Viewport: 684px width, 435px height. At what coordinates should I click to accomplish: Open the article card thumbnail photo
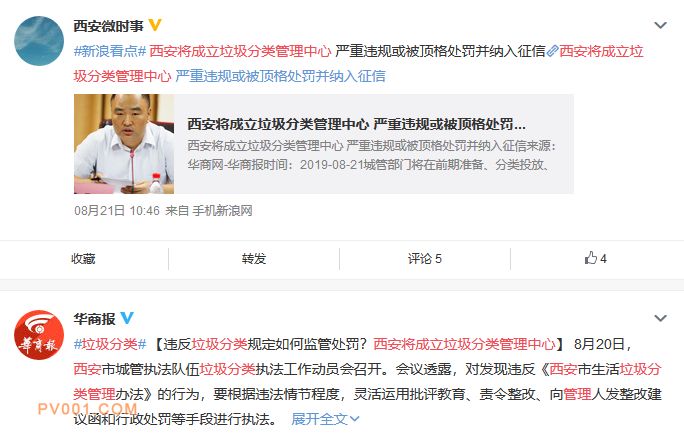[x=124, y=144]
